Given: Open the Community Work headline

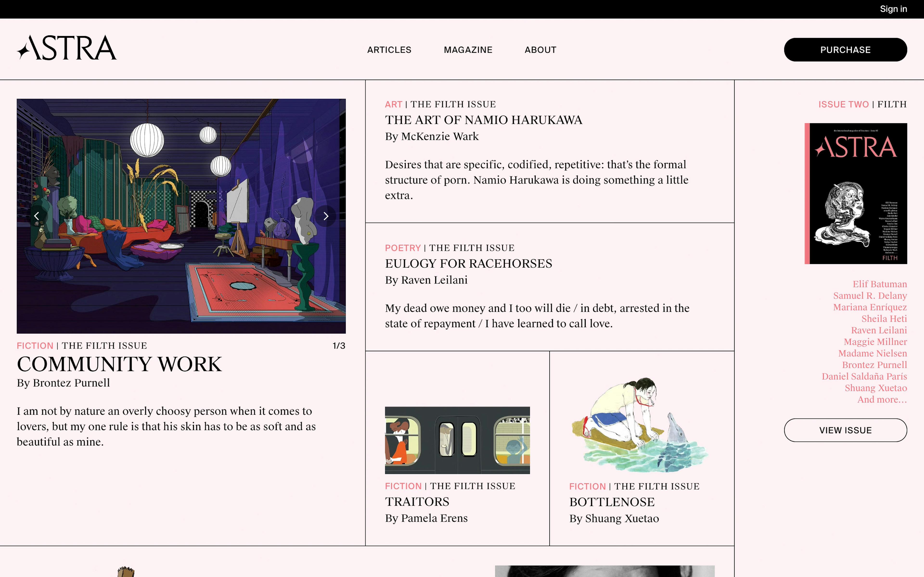Looking at the screenshot, I should pos(119,364).
